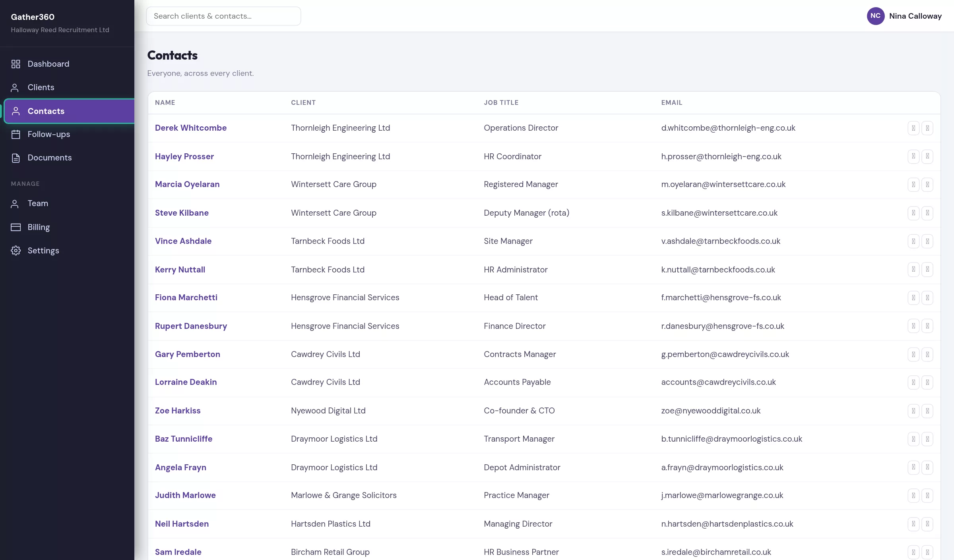Click Nyewood Digital Ltd client cell
This screenshot has height=560, width=954.
[x=328, y=411]
